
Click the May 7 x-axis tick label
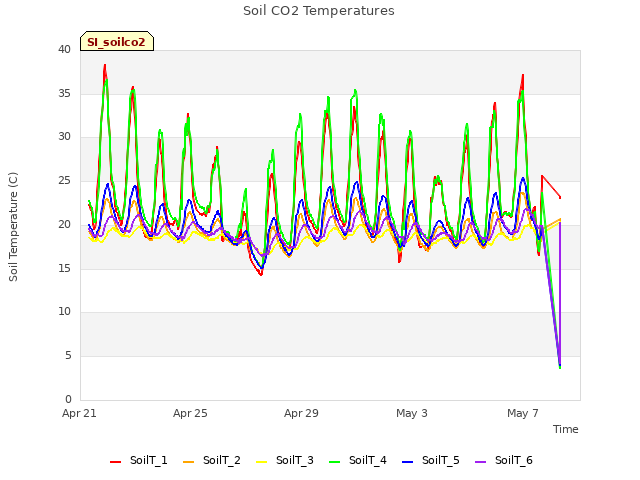pyautogui.click(x=523, y=413)
